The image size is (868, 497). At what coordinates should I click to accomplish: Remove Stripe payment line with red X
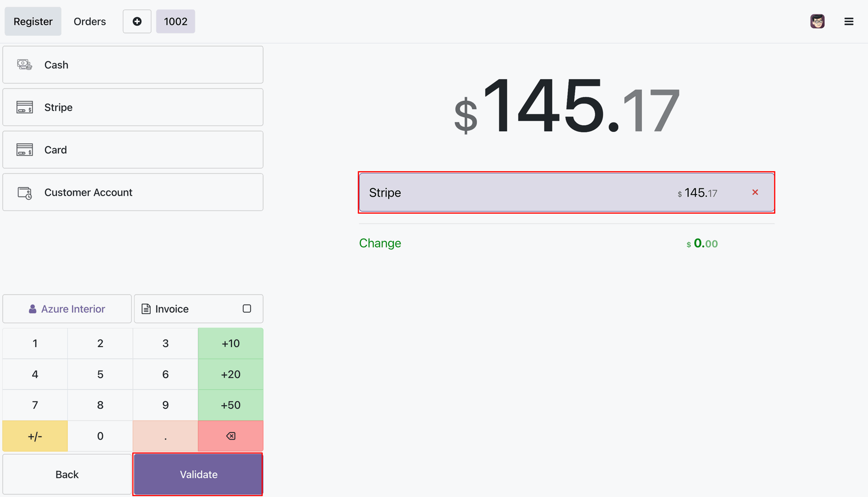coord(755,192)
